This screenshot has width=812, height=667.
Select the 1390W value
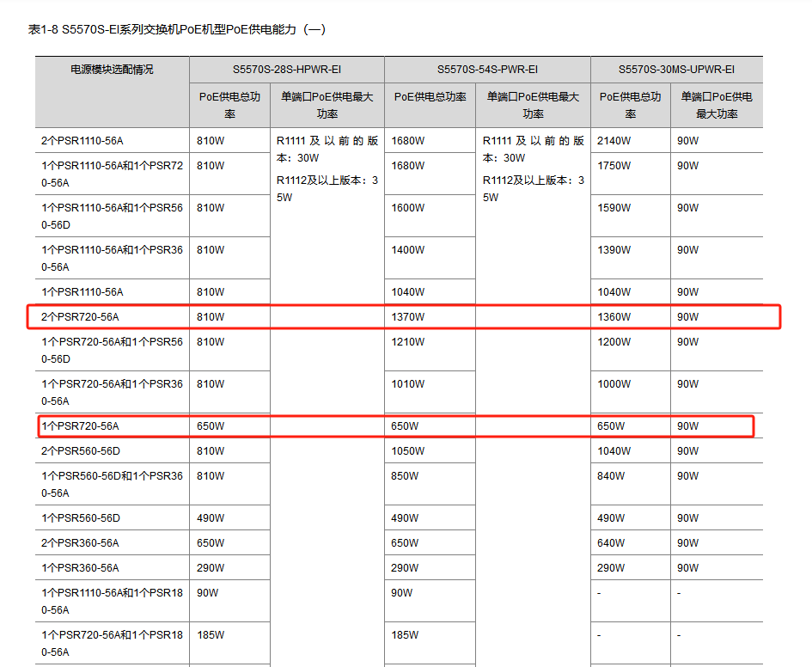[x=614, y=249]
